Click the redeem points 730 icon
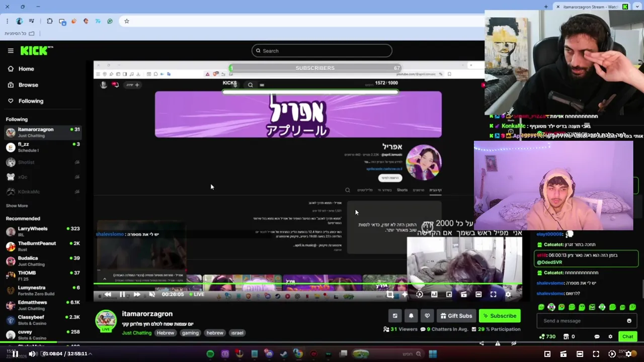 pyautogui.click(x=547, y=337)
